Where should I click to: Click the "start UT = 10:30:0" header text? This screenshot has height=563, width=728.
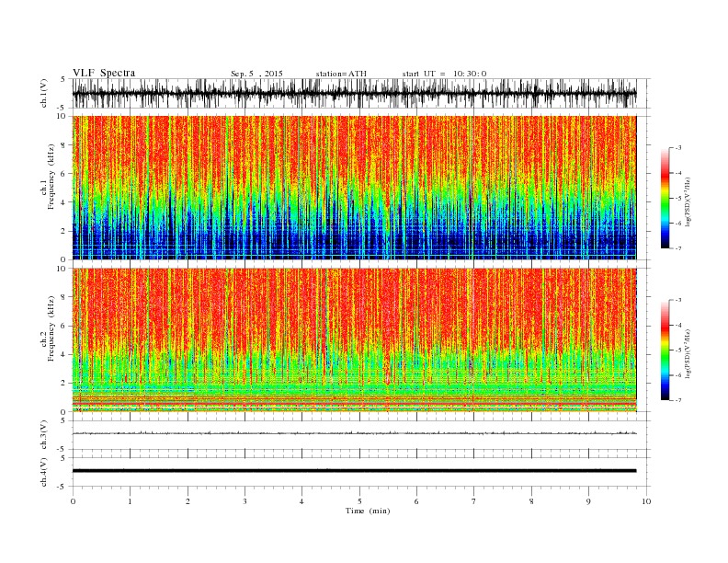click(444, 74)
